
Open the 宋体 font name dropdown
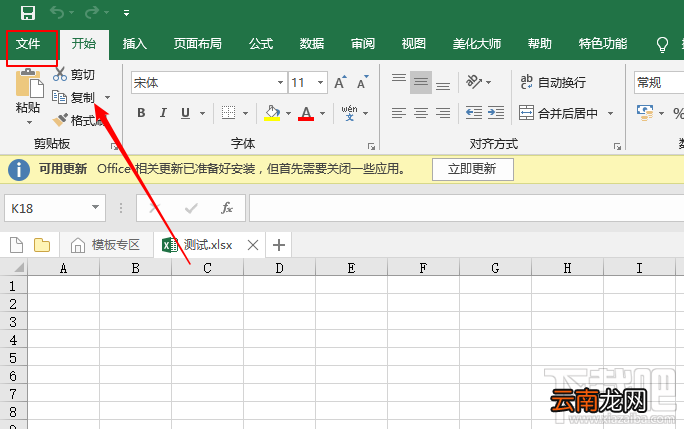pyautogui.click(x=280, y=82)
